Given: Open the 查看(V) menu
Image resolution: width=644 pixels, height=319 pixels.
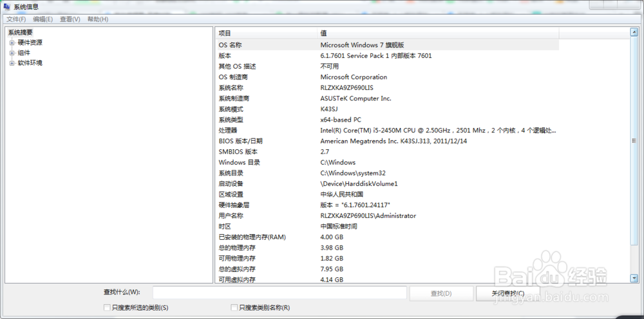Looking at the screenshot, I should (70, 19).
